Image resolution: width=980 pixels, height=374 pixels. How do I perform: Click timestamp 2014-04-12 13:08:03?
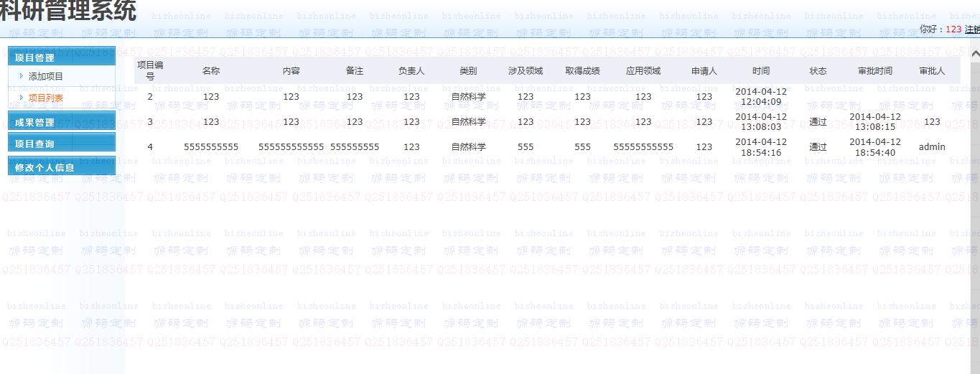[761, 121]
